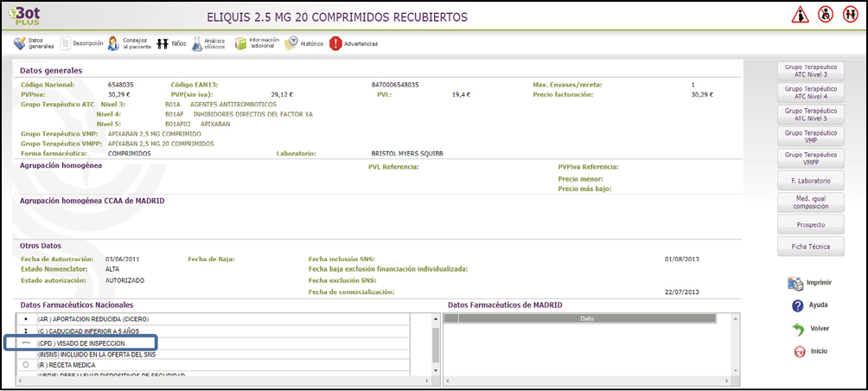Go back with the Volver arrow icon
868x391 pixels.
[797, 330]
